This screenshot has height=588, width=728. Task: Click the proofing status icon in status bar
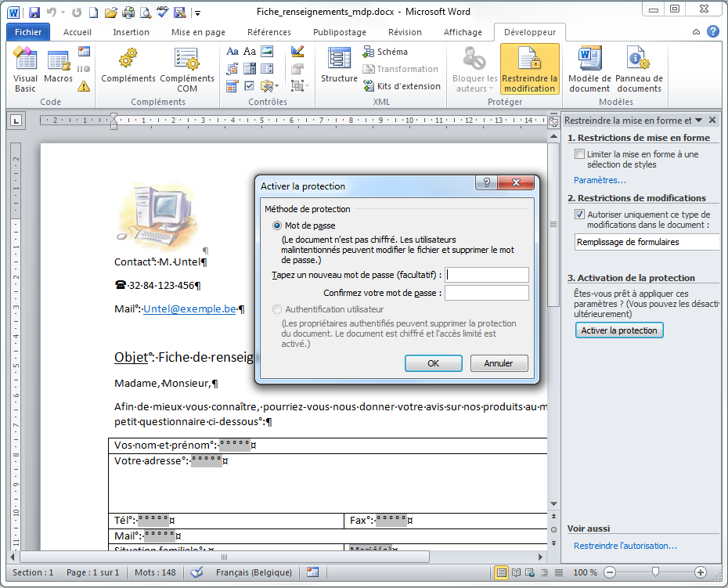[x=196, y=572]
